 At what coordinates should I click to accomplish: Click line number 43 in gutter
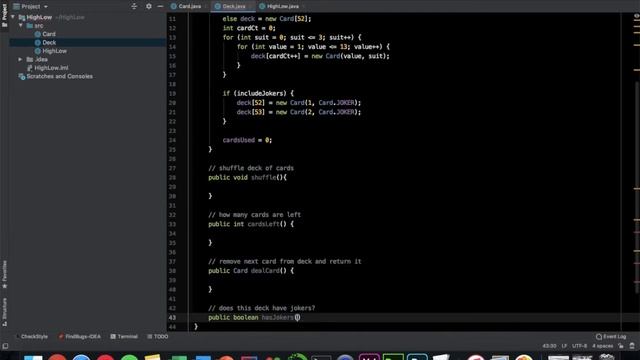click(172, 318)
